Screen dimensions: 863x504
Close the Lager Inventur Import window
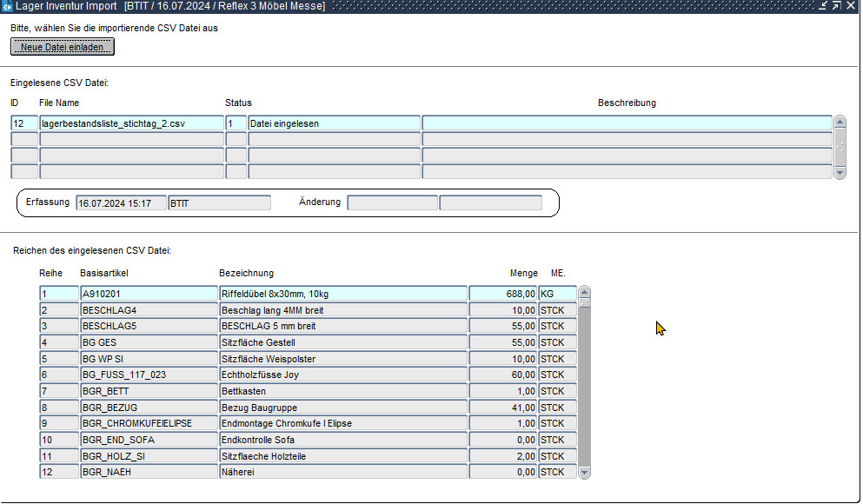tap(852, 6)
